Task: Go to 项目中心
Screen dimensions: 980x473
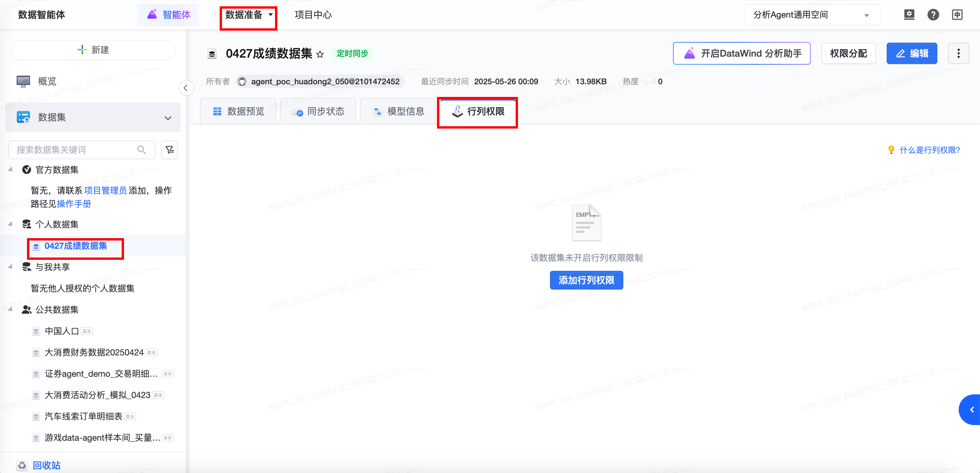Action: (313, 15)
